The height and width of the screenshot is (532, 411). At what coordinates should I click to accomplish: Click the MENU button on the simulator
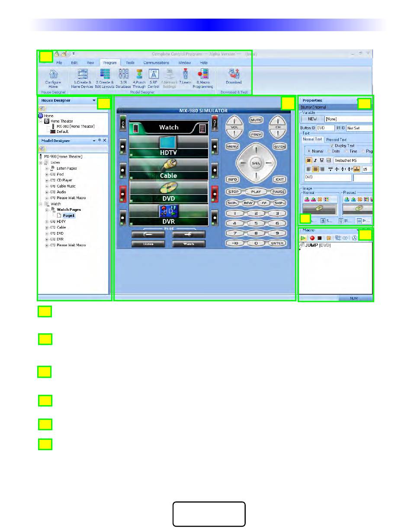pos(232,147)
